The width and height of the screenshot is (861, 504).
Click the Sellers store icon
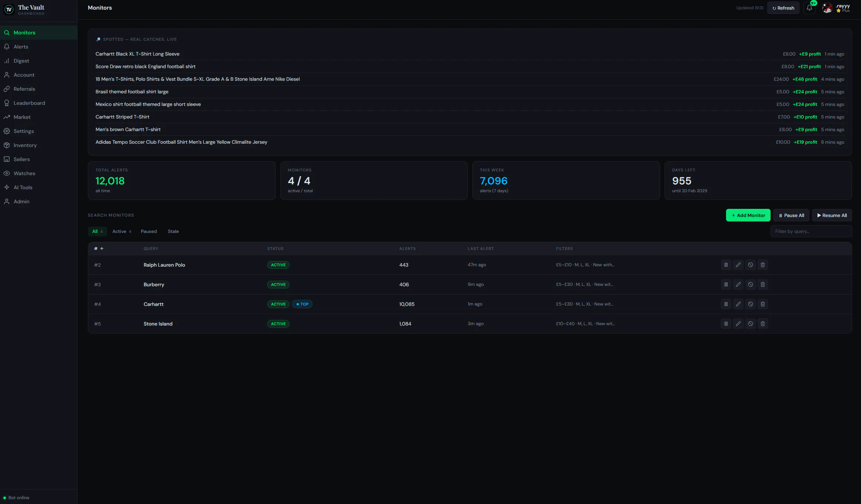click(7, 159)
